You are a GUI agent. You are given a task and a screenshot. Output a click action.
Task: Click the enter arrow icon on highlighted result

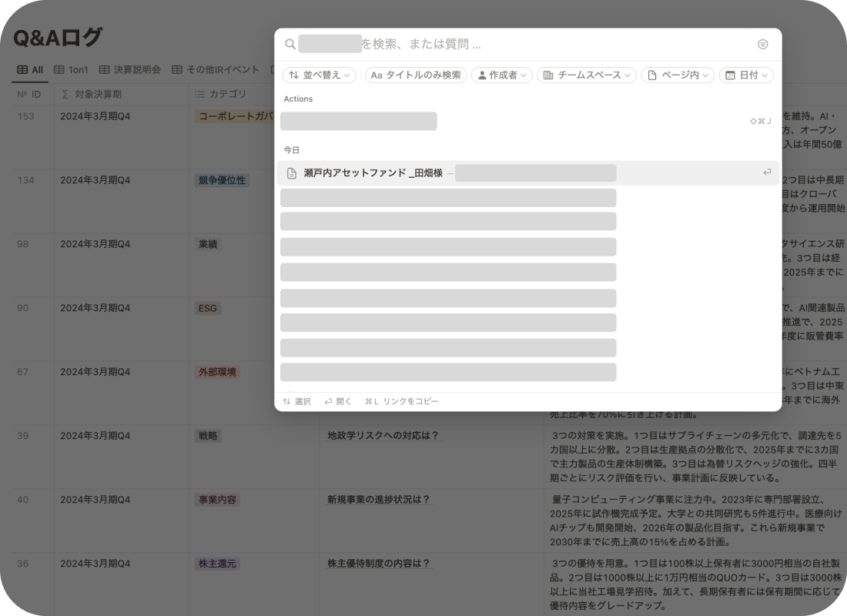click(x=767, y=172)
